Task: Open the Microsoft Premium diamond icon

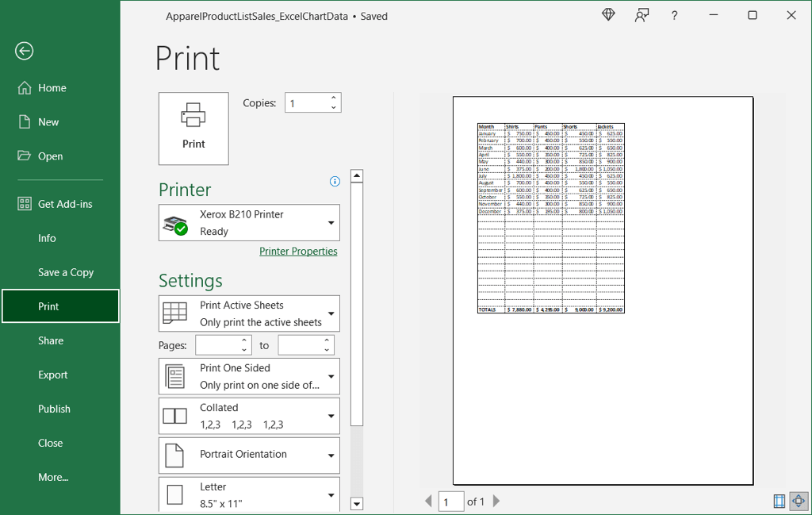Action: pos(608,15)
